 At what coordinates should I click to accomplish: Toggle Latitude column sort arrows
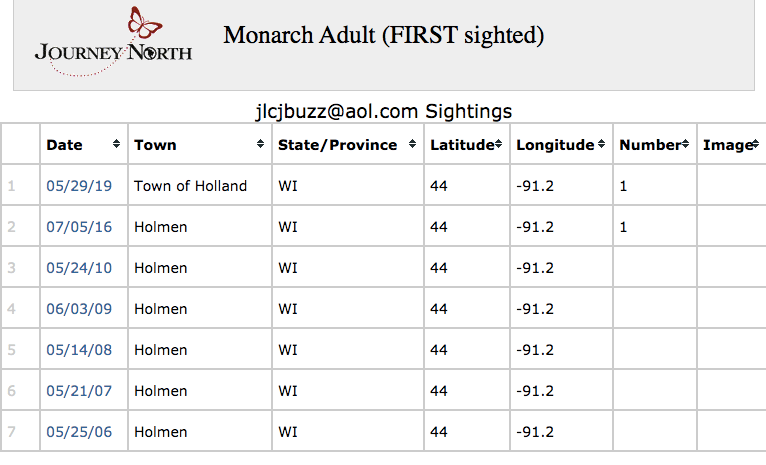[x=498, y=145]
